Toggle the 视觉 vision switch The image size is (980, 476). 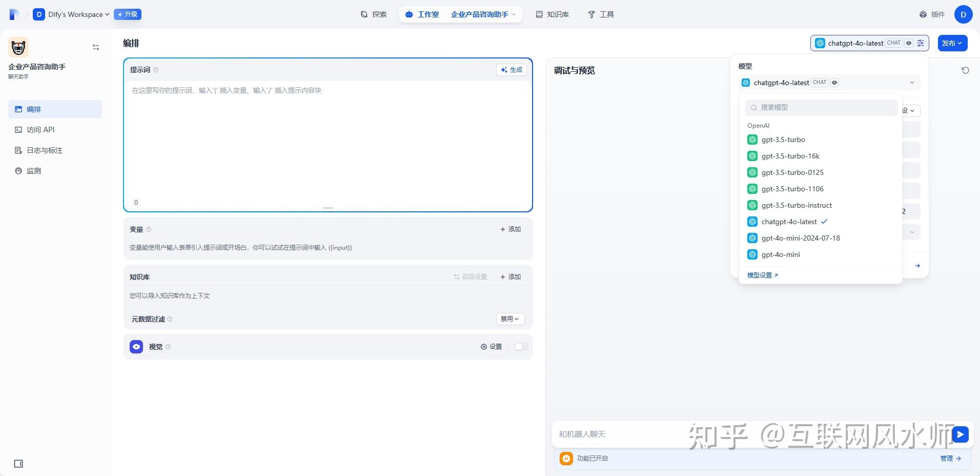(521, 347)
